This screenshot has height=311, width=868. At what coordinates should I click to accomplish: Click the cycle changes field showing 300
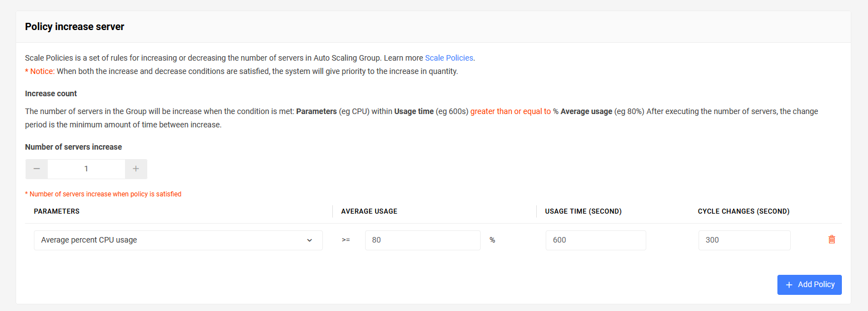tap(745, 240)
